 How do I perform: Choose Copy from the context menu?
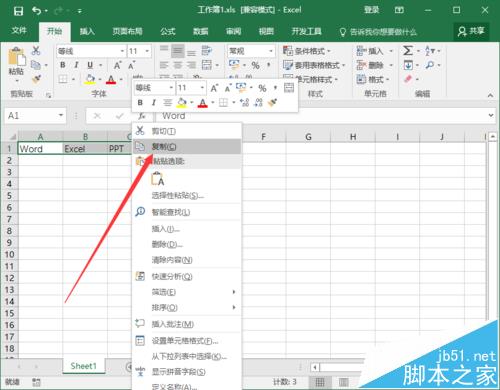(187, 146)
